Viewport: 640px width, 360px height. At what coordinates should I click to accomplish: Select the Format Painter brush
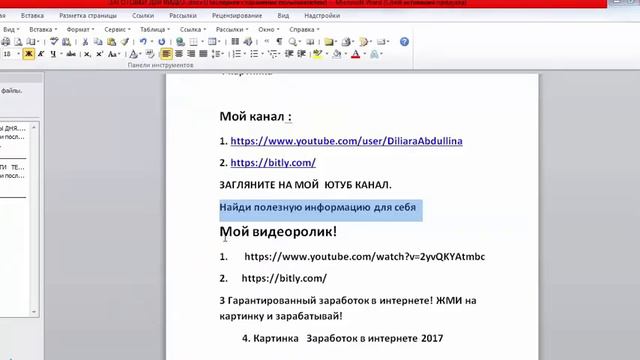(125, 42)
